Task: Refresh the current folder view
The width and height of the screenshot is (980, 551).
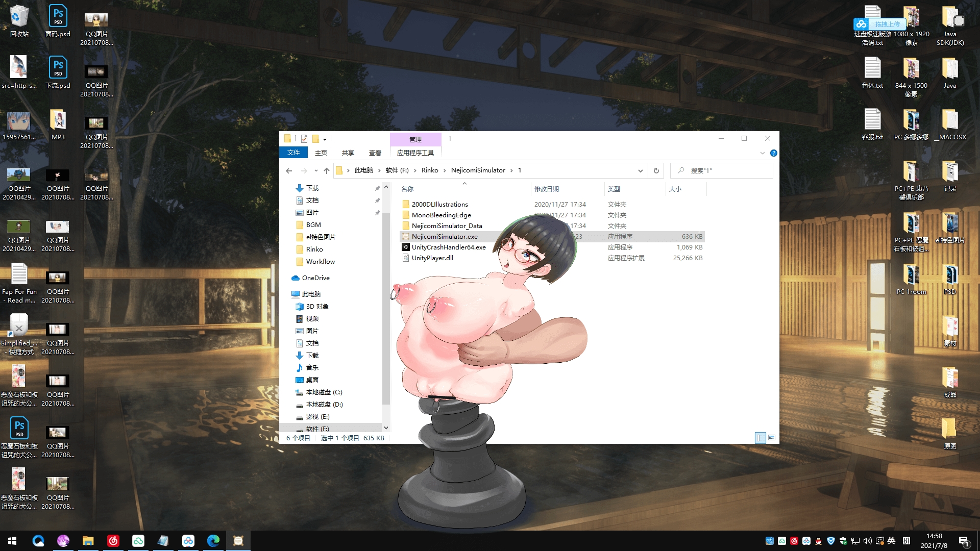Action: pyautogui.click(x=656, y=171)
